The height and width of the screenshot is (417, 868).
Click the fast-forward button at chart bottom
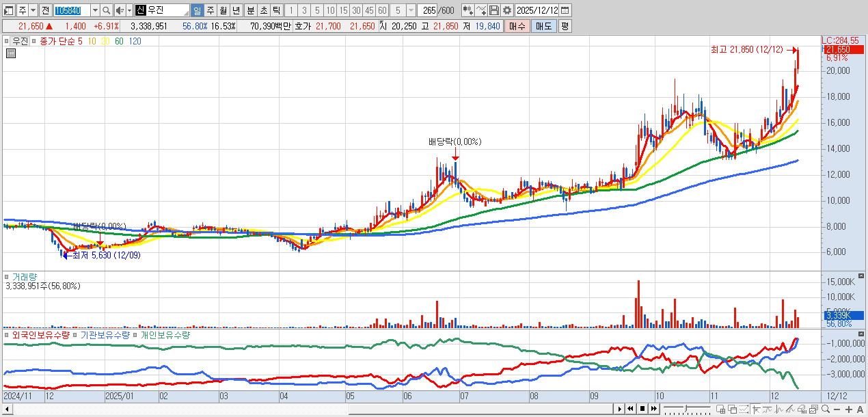pos(654,409)
